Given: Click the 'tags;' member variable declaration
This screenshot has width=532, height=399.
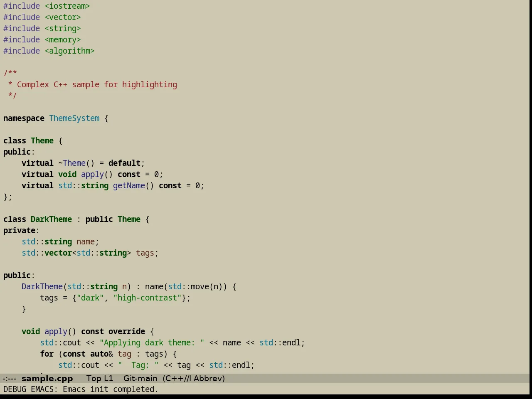Looking at the screenshot, I should [147, 253].
